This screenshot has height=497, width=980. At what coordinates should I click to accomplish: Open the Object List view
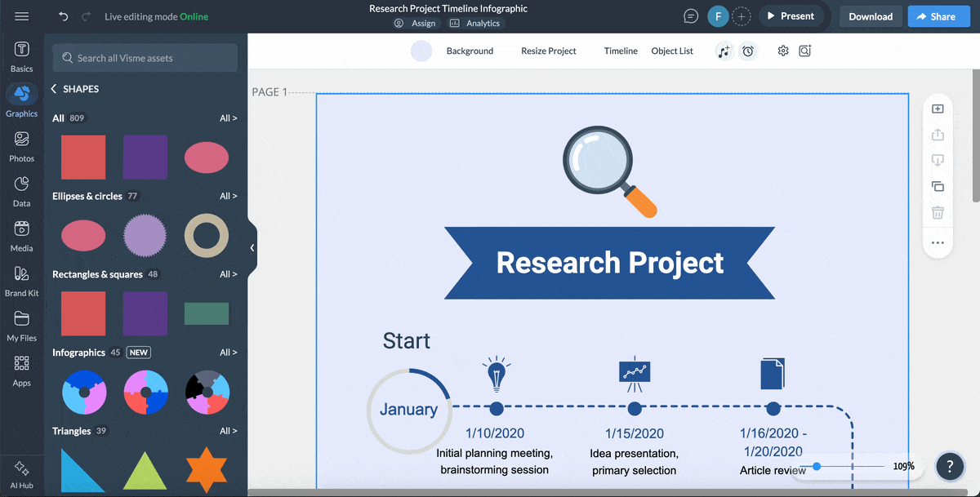tap(672, 51)
